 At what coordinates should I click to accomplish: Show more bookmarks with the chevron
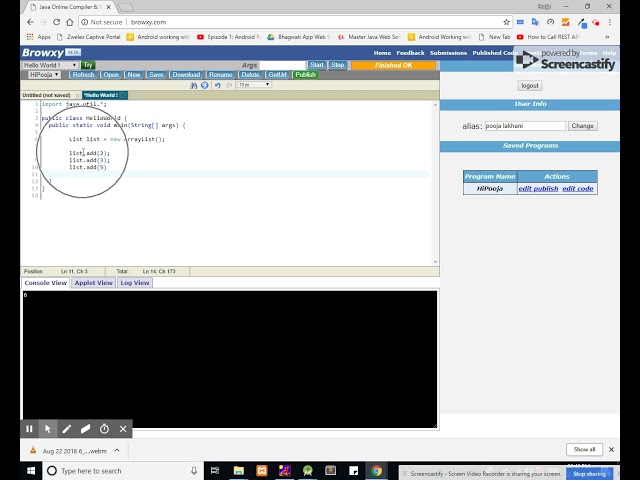click(607, 37)
